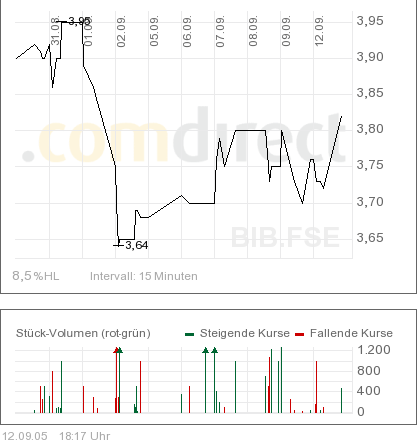Click the 18:17 Uhr timestamp
Image resolution: width=417 pixels, height=443 pixels.
coord(85,436)
